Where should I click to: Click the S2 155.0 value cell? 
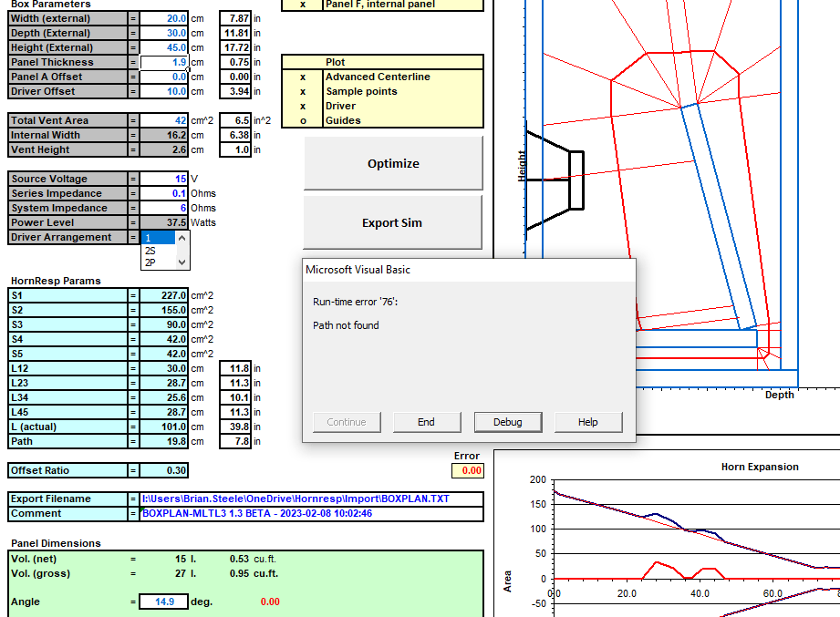point(164,311)
